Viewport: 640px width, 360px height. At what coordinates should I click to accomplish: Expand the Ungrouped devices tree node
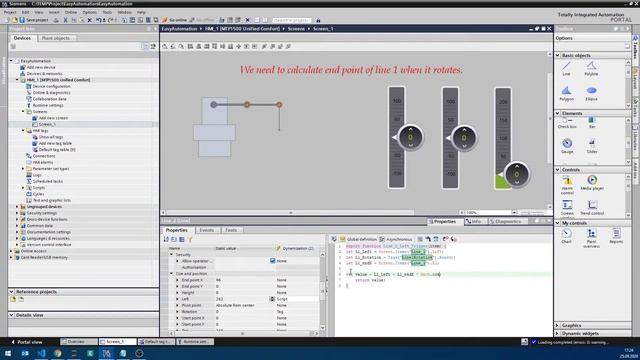tap(17, 207)
